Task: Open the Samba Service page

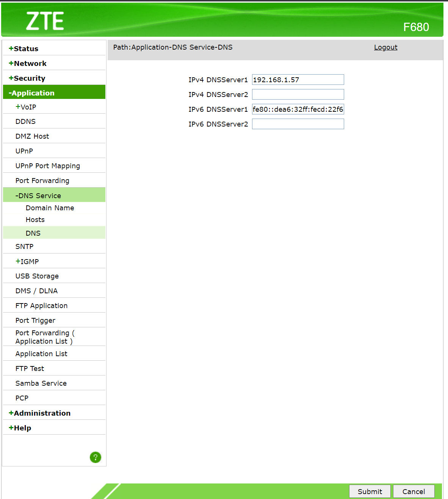Action: pos(41,383)
